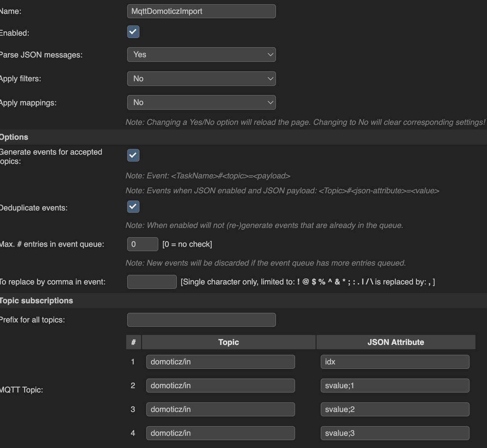Open the Parse JSON messages dropdown
487x448 pixels.
pyautogui.click(x=201, y=54)
